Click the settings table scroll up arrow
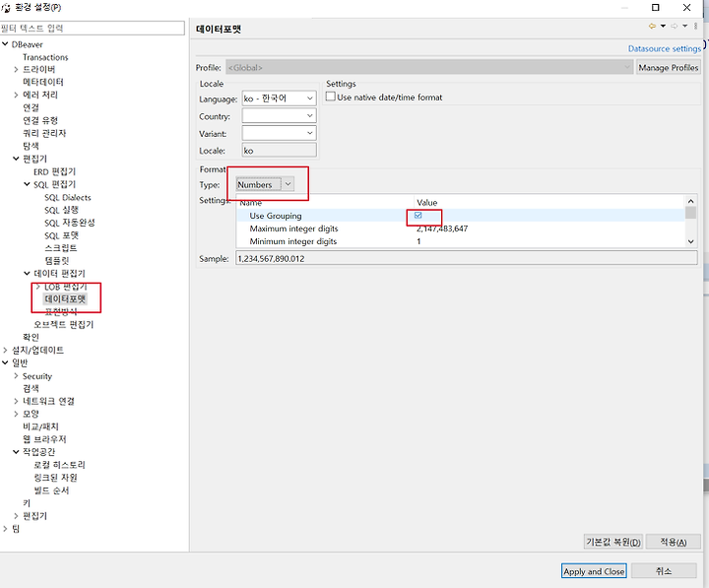Viewport: 709px width, 588px height. (690, 201)
